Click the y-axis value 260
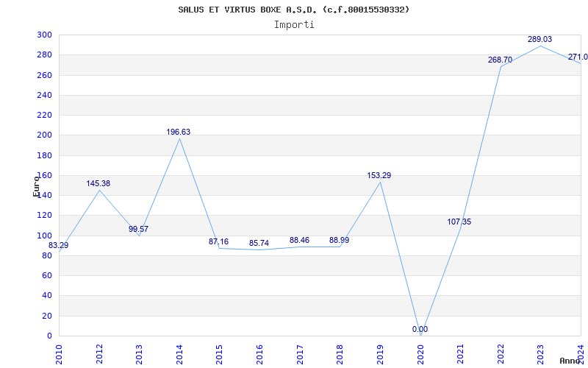 pyautogui.click(x=44, y=75)
